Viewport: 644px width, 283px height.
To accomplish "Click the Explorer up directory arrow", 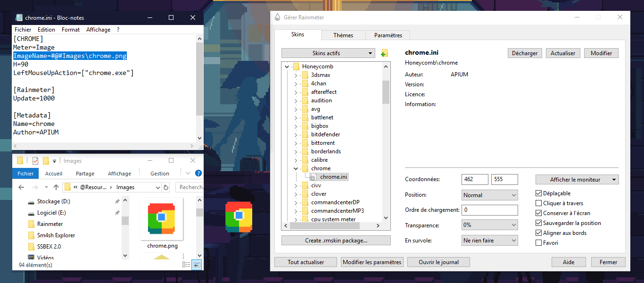I will tap(56, 187).
